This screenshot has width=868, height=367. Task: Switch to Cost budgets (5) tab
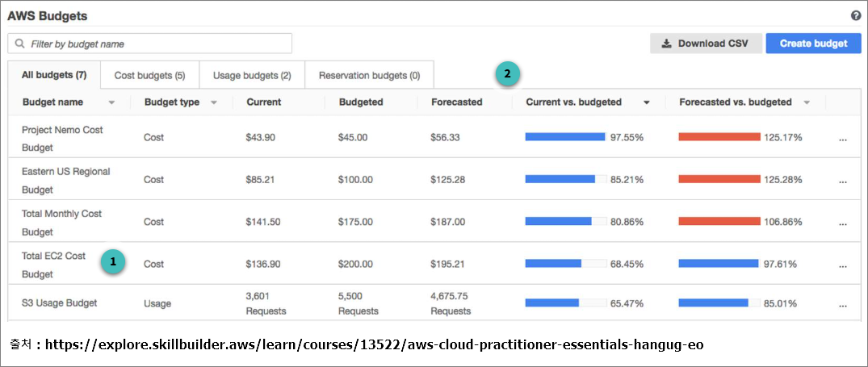(x=149, y=75)
